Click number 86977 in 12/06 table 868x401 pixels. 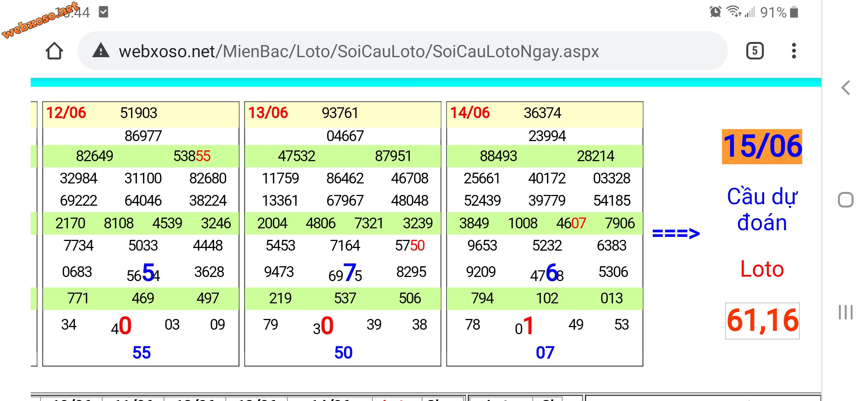point(143,136)
